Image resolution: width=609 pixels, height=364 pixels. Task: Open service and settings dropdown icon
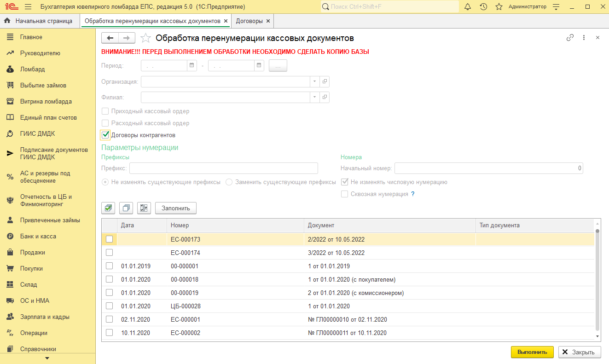(x=556, y=7)
